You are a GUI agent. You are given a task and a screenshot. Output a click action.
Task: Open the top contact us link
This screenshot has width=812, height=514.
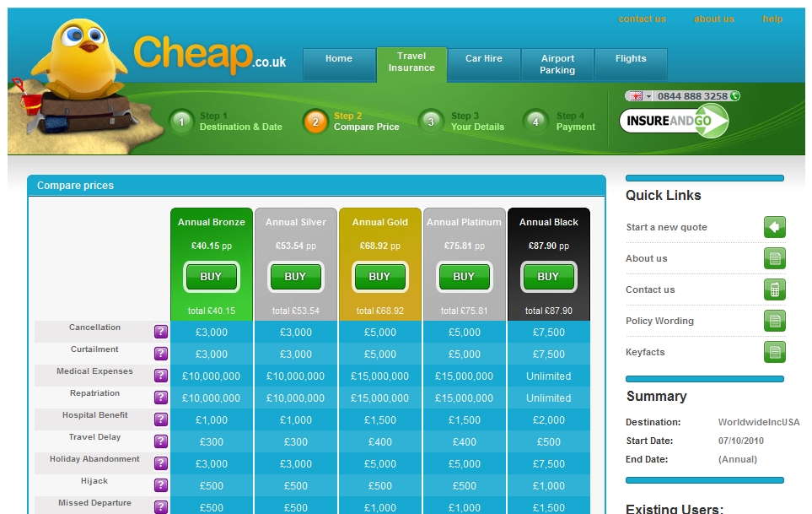643,19
